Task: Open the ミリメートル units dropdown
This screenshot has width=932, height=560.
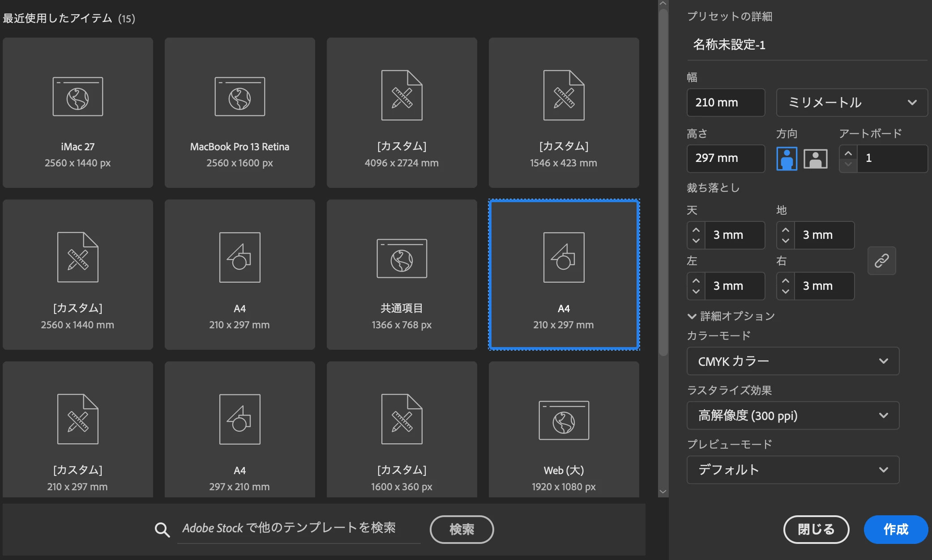Action: [x=851, y=102]
